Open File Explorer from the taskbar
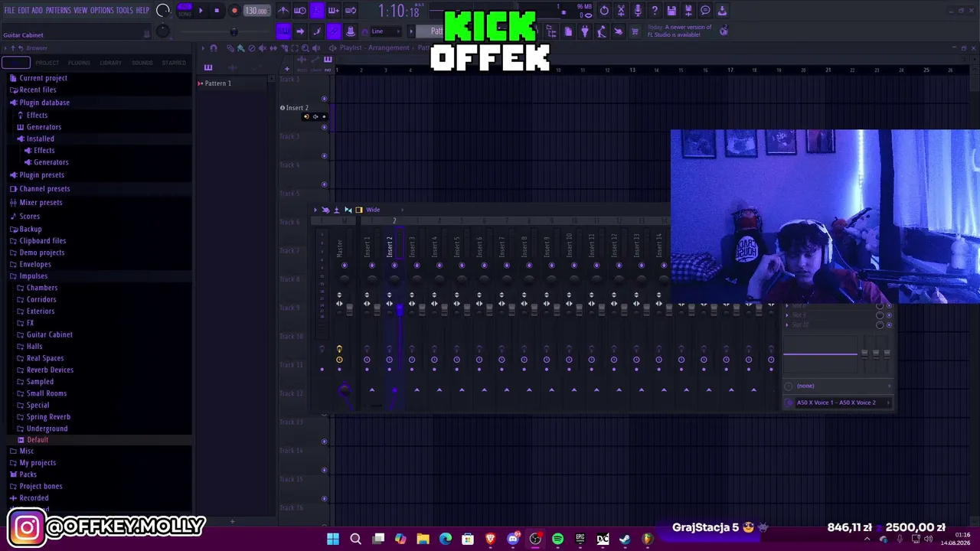980x551 pixels. tap(423, 540)
